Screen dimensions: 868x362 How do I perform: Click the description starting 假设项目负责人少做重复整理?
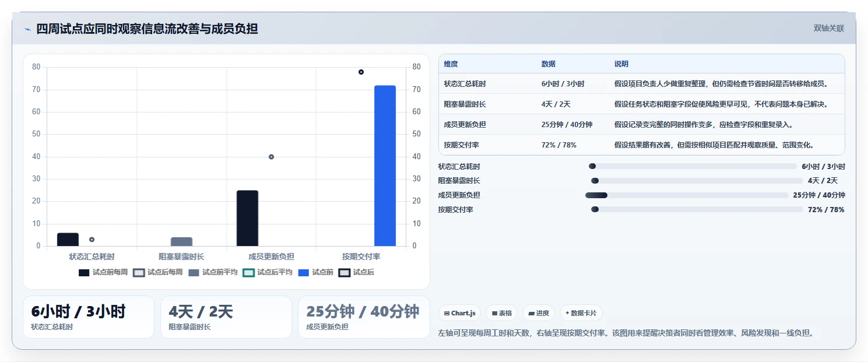point(721,84)
